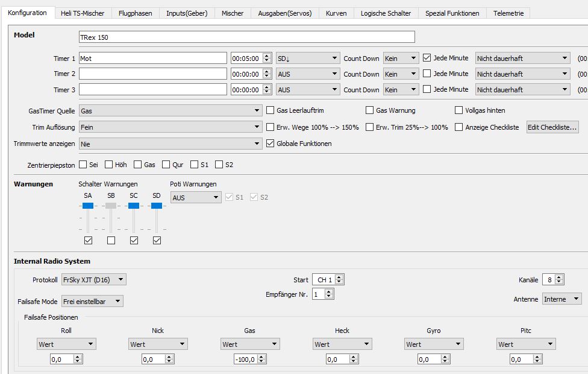Open the Protokoll FrSky XJT dropdown

[94, 280]
